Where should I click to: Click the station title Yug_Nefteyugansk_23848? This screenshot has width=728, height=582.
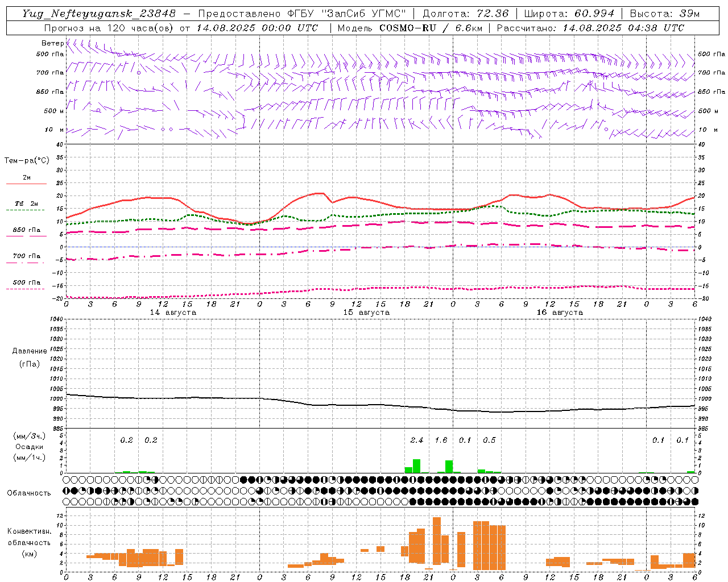coord(99,14)
